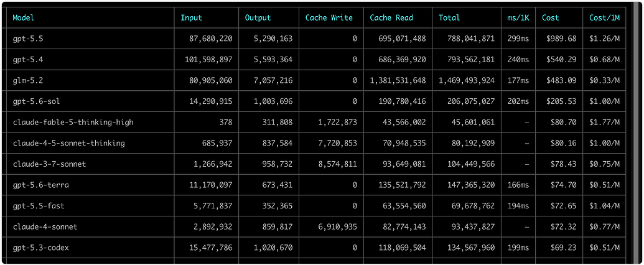Image resolution: width=644 pixels, height=265 pixels.
Task: Click the $0.33/M rate cell
Action: coord(605,80)
